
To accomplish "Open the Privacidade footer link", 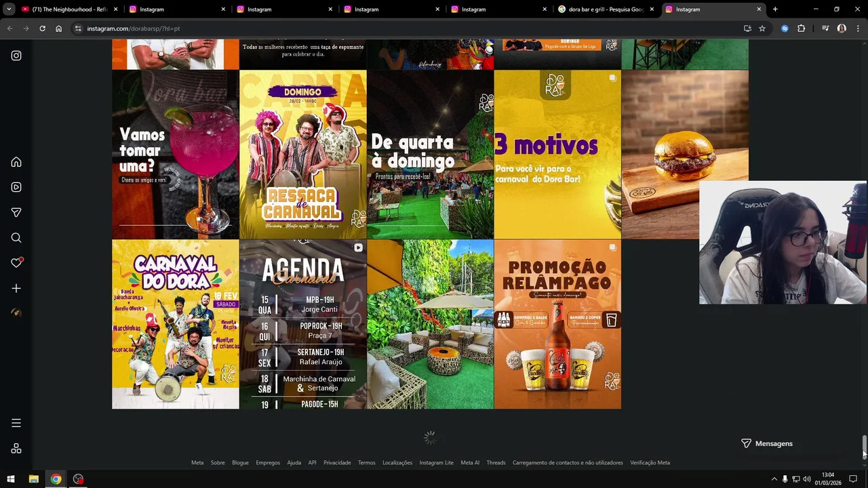I will click(x=337, y=463).
